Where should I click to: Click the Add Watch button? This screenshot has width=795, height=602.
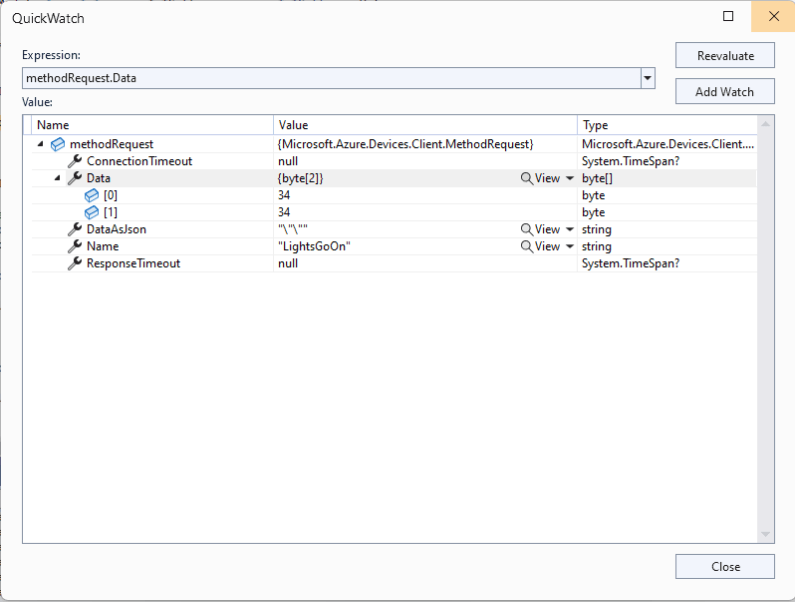tap(724, 91)
